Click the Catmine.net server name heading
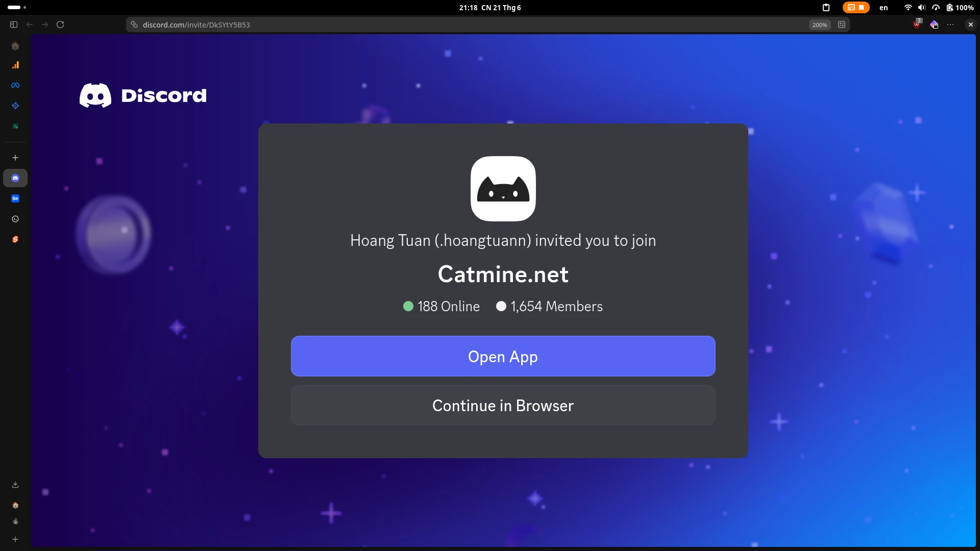This screenshot has width=980, height=551. click(503, 274)
